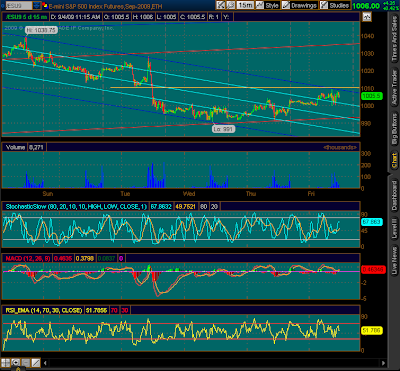
Task: Click the minus zoom icon in bottom toolbar
Action: (26, 363)
